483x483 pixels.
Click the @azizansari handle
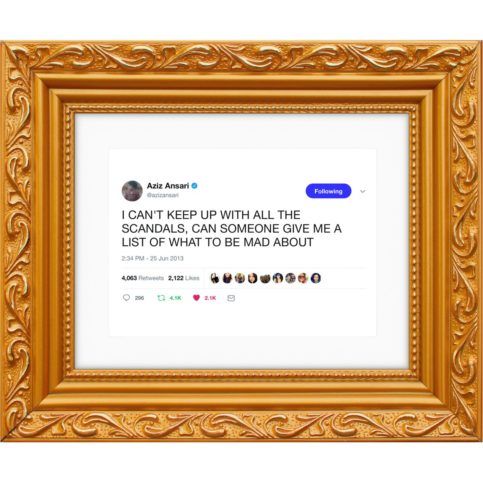pos(163,195)
